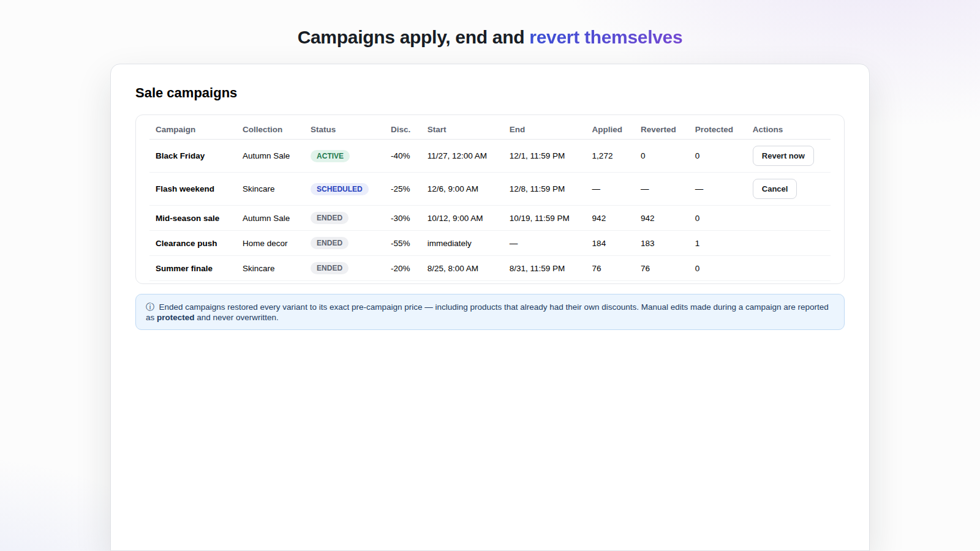Click the 12/1, 11:59 PM end time
The width and height of the screenshot is (980, 551).
[x=537, y=156]
